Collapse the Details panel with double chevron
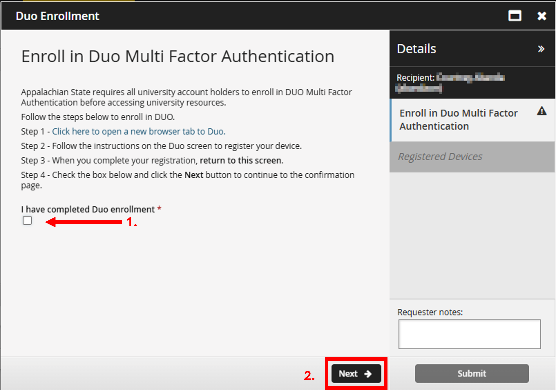 click(541, 49)
